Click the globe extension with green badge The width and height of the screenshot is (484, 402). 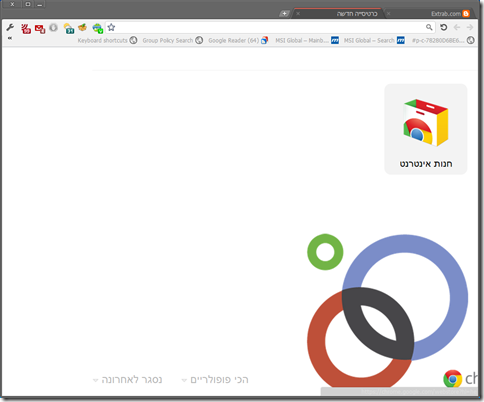point(98,28)
